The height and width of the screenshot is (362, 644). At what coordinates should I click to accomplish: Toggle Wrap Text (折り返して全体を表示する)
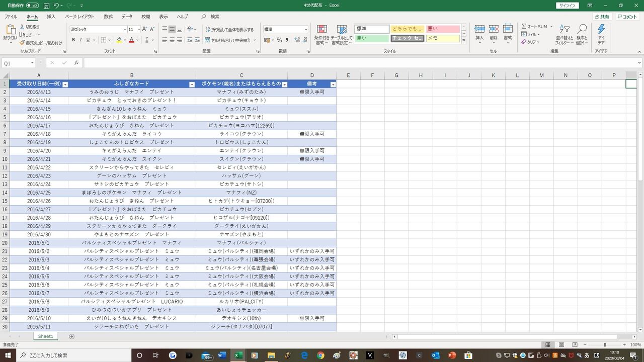[x=229, y=30]
